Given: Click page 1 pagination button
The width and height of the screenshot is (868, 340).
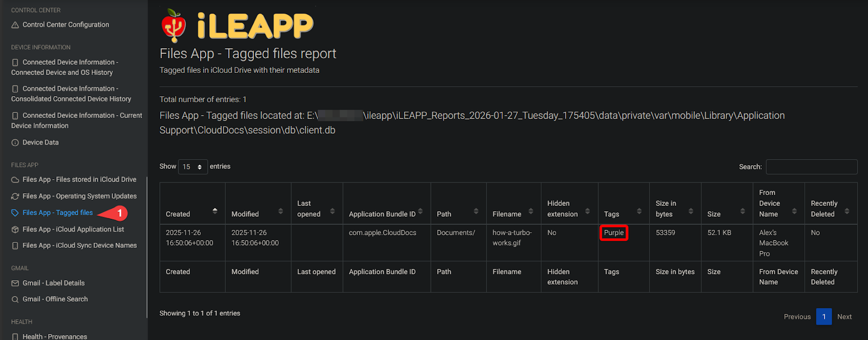Looking at the screenshot, I should coord(824,317).
